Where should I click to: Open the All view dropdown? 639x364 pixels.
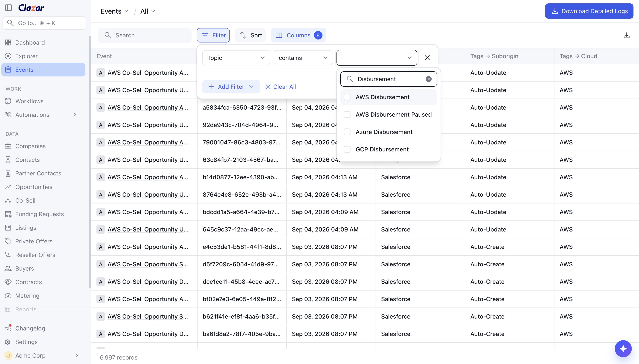point(147,11)
